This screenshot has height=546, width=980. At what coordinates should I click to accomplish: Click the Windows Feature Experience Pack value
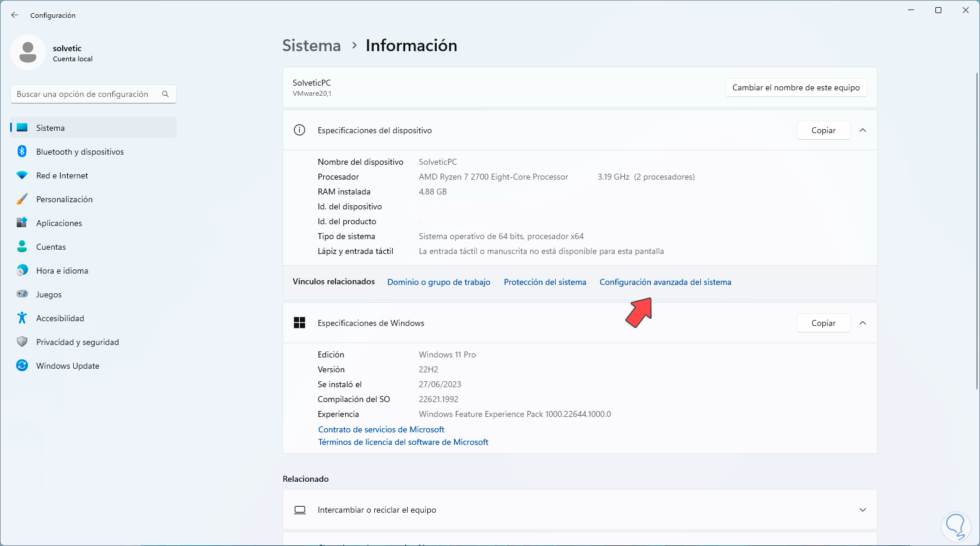[515, 414]
